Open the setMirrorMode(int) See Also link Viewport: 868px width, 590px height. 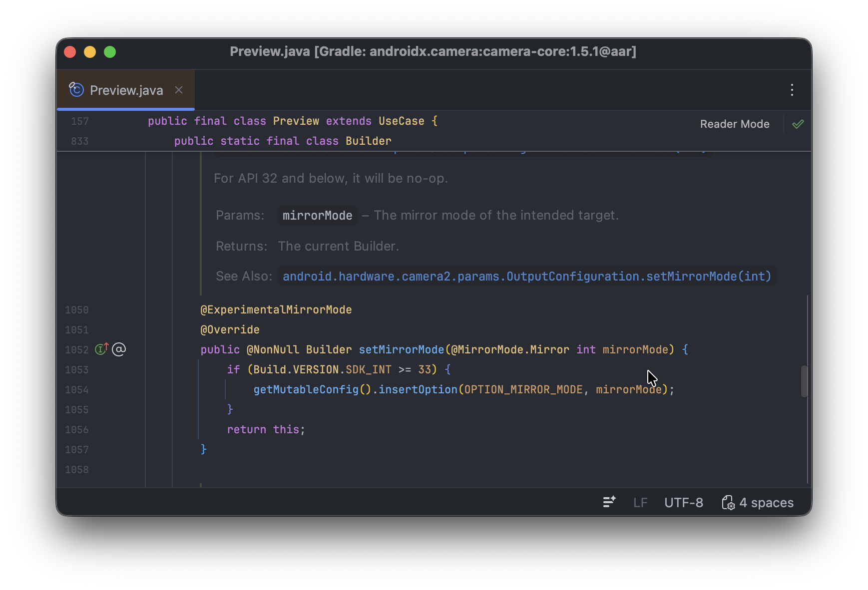pyautogui.click(x=526, y=277)
